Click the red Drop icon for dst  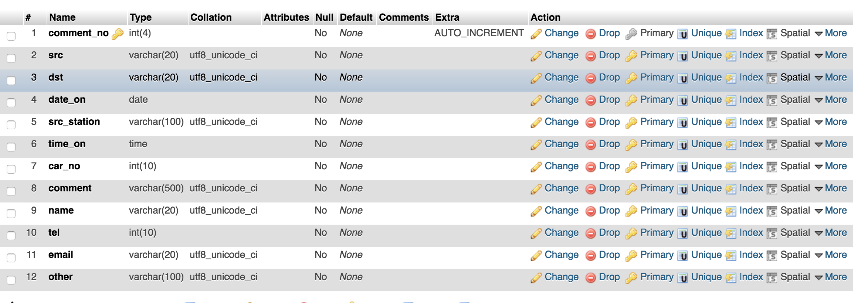click(591, 78)
